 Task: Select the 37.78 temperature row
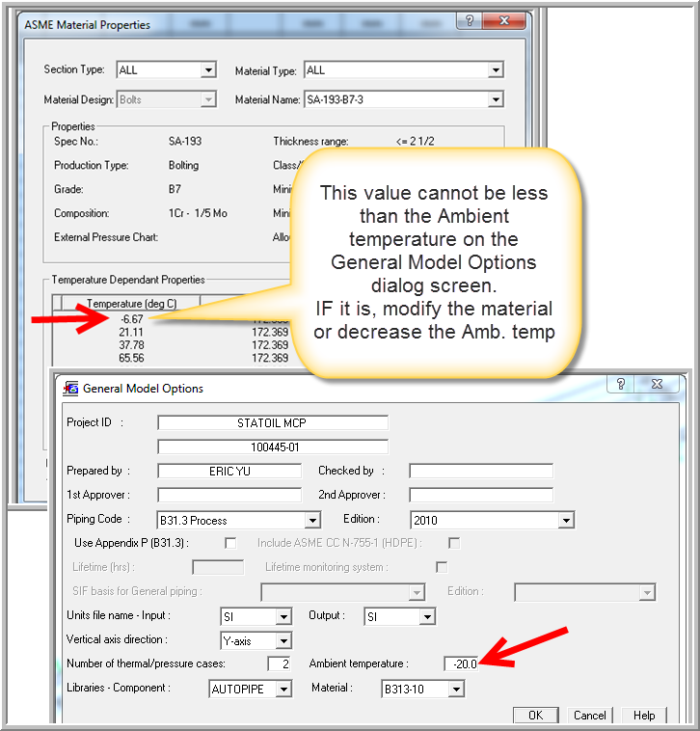(131, 345)
